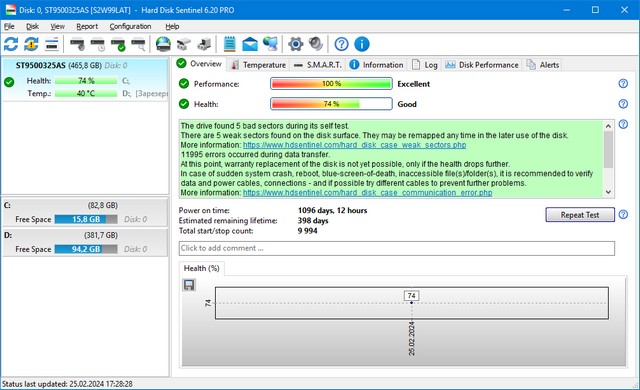The image size is (640, 390).
Task: Click the globe over disk toolbar icon
Action: point(163,44)
